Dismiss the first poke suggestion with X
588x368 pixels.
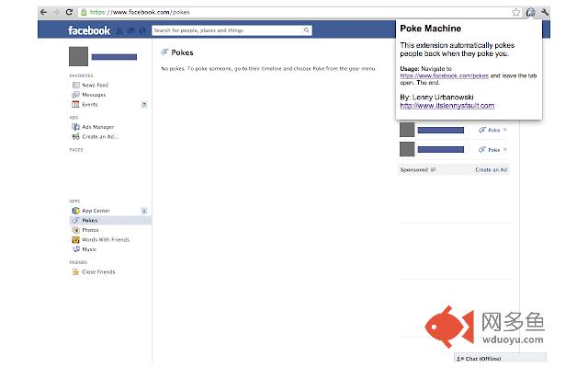[505, 130]
